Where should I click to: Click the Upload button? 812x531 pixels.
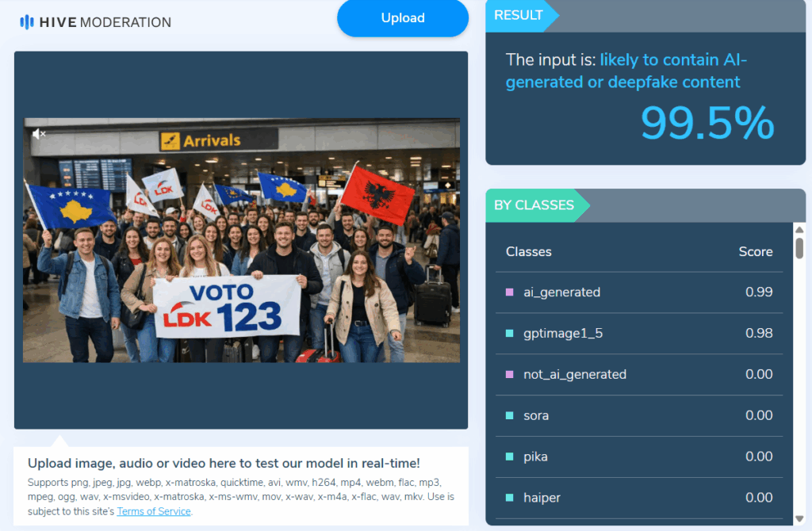pyautogui.click(x=403, y=18)
